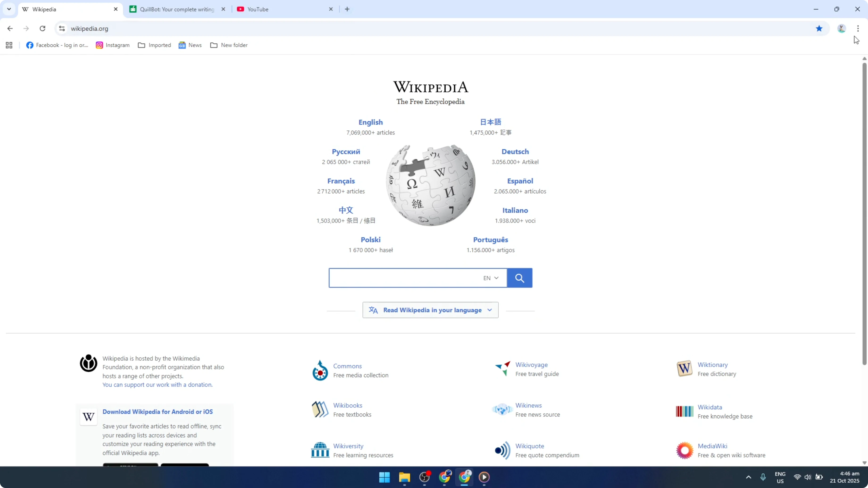868x488 pixels.
Task: Open the Español Wikipedia link
Action: click(520, 181)
